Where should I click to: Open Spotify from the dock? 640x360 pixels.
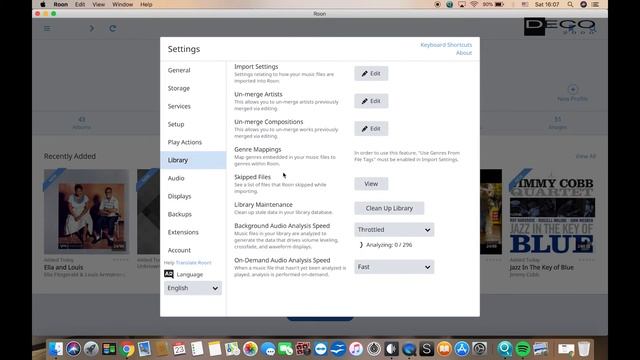click(522, 349)
